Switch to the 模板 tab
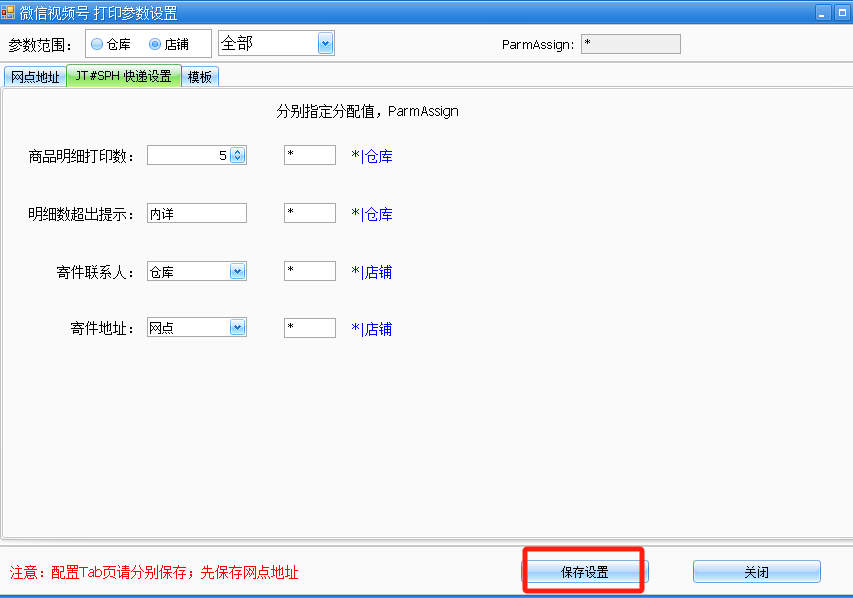Viewport: 853px width, 598px height. 200,77
